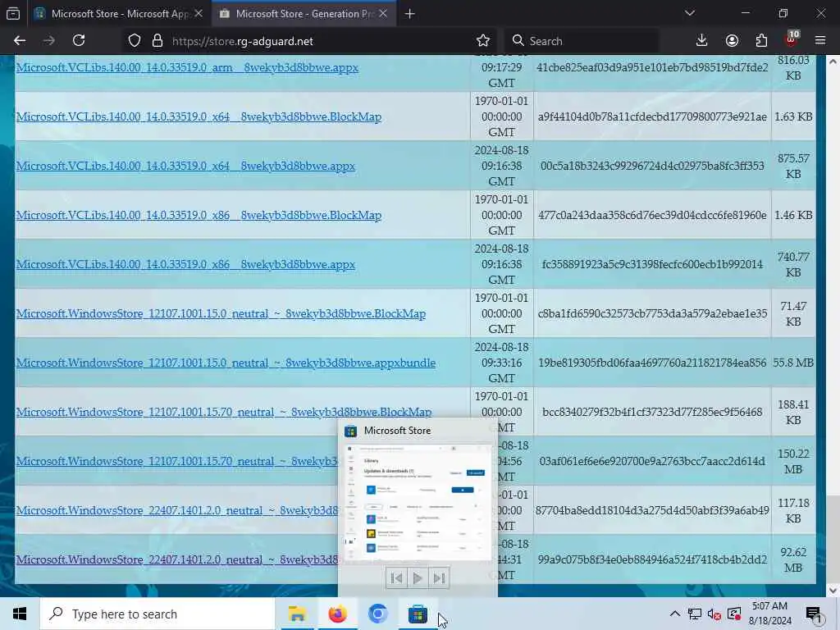
Task: Switch to Firefox taskbar icon
Action: coord(337,614)
